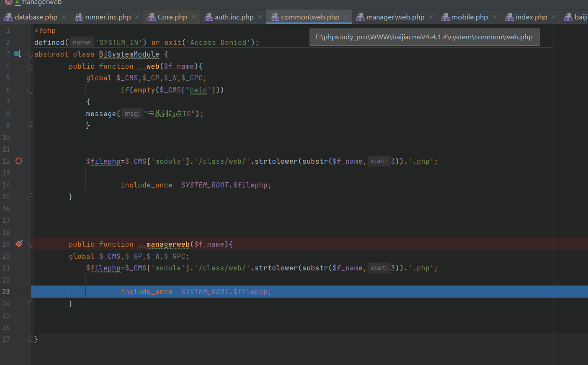The height and width of the screenshot is (365, 588).
Task: Click the fold end marker on line 15
Action: [x=31, y=196]
